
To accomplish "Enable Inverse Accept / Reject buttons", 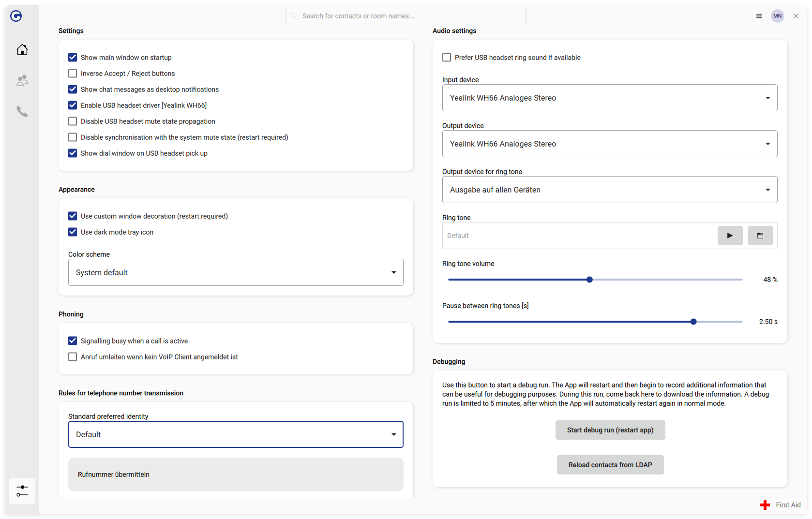I will click(x=73, y=73).
